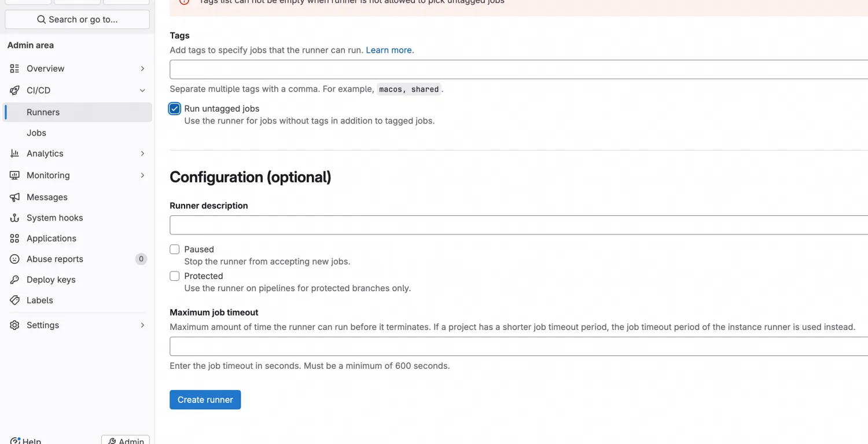This screenshot has width=868, height=444.
Task: Click the Deploy keys key icon
Action: [x=14, y=280]
